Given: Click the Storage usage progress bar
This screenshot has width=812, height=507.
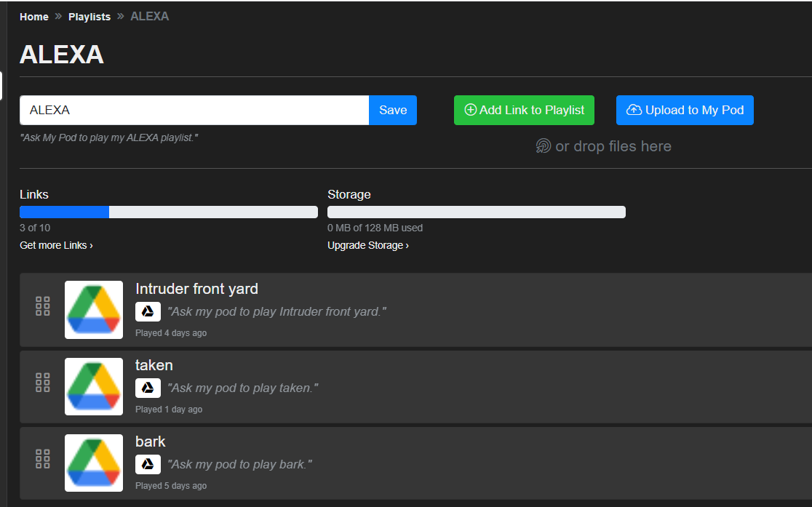Looking at the screenshot, I should [477, 212].
